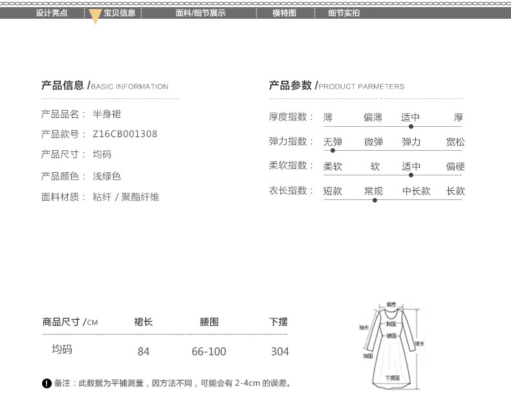This screenshot has height=420, width=511.
Task: Click the 产品参数 section heading
Action: click(290, 85)
